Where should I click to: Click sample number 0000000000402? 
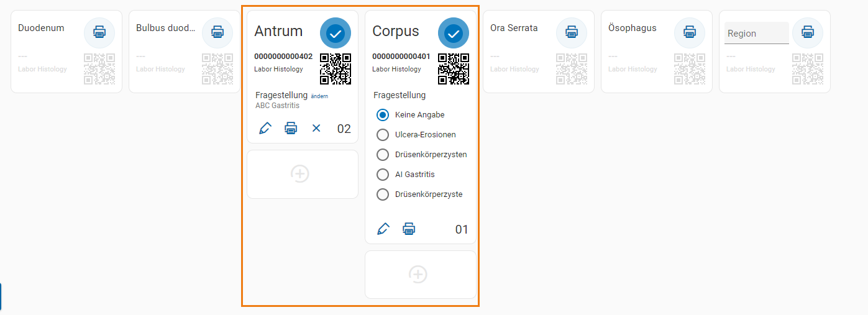pyautogui.click(x=283, y=57)
